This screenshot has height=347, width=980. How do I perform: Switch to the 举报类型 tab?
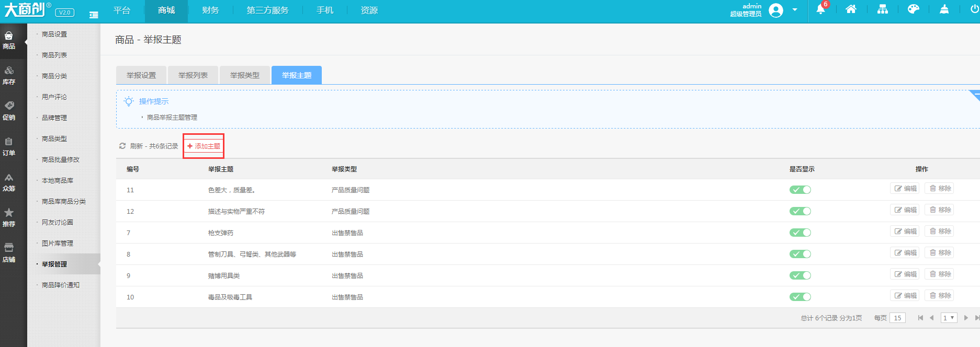244,75
